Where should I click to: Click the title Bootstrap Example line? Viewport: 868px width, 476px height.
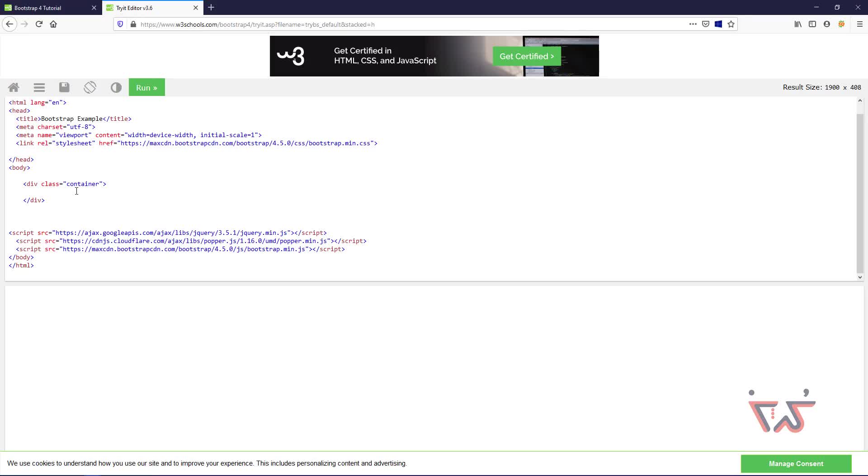(x=74, y=119)
